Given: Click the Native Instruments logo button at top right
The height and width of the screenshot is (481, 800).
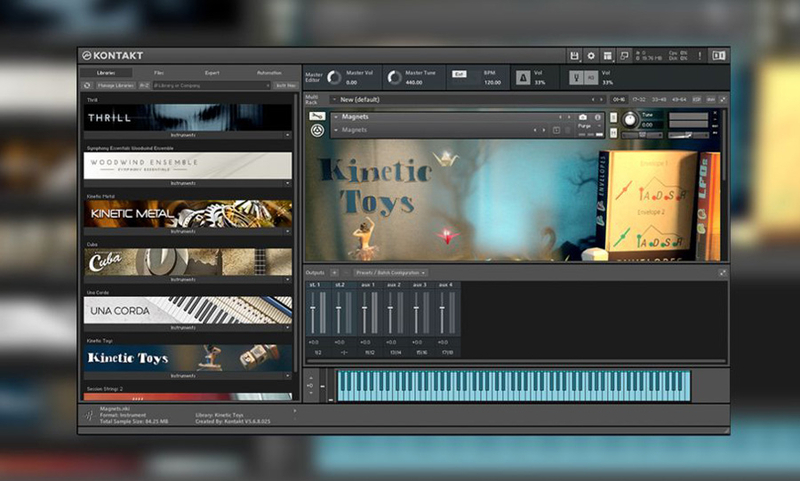Looking at the screenshot, I should tap(719, 56).
